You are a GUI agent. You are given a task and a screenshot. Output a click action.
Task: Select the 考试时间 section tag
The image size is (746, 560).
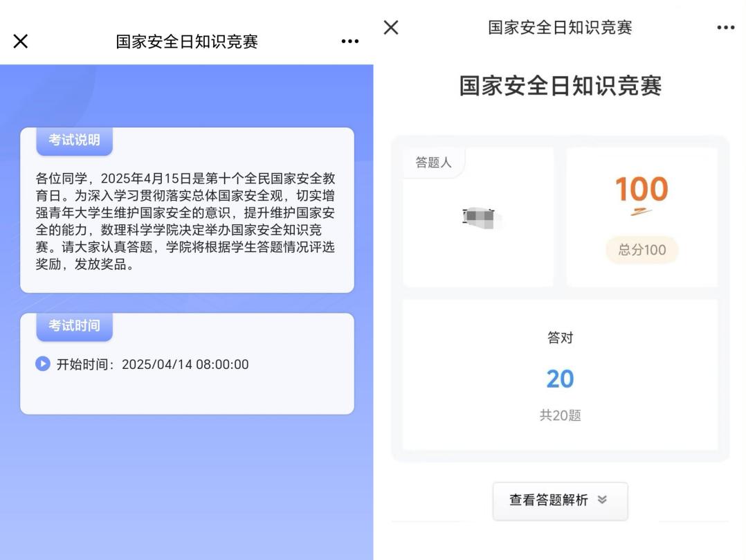pyautogui.click(x=74, y=326)
